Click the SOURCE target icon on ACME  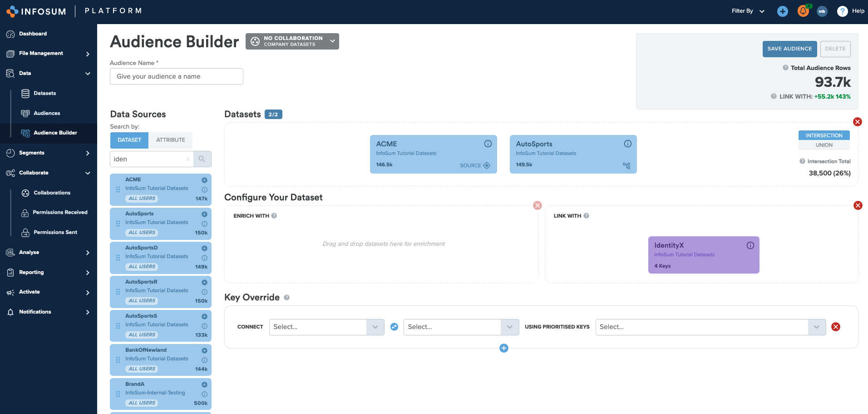[487, 165]
